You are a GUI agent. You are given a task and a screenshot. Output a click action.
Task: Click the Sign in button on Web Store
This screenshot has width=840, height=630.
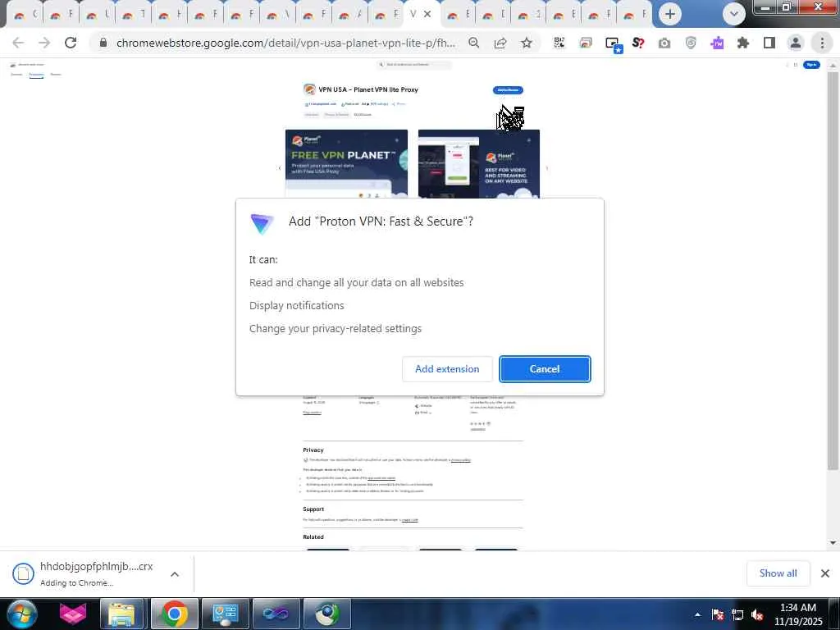click(x=811, y=64)
